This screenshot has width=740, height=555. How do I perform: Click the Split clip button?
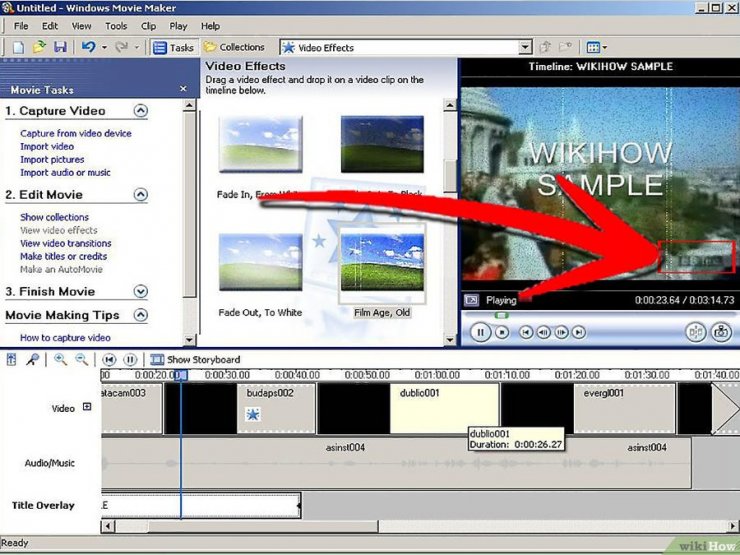[x=696, y=332]
